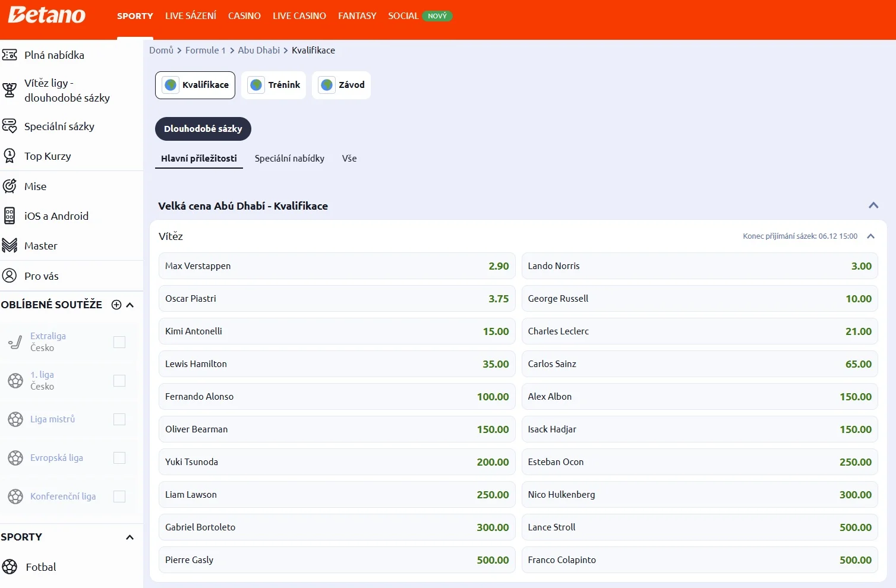
Task: Tick the Liga mistrů checkbox
Action: (119, 419)
